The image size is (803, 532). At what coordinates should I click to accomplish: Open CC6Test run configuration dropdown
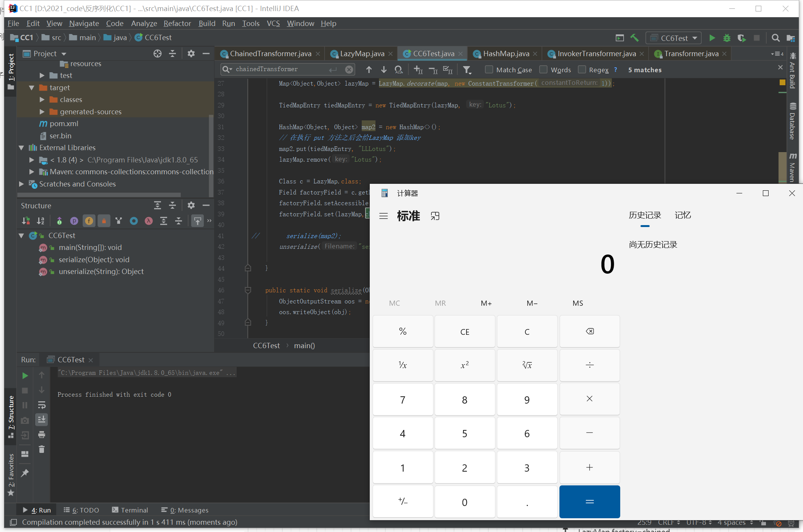click(x=674, y=38)
